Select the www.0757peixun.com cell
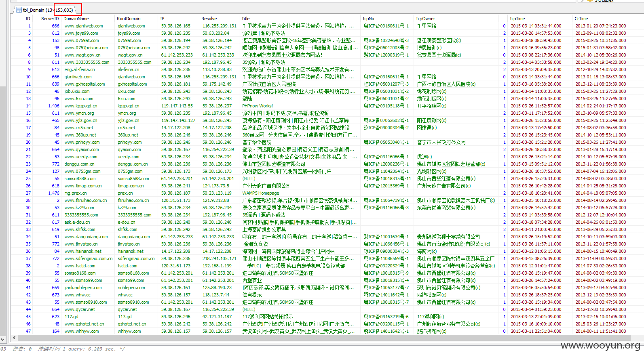 (86, 48)
